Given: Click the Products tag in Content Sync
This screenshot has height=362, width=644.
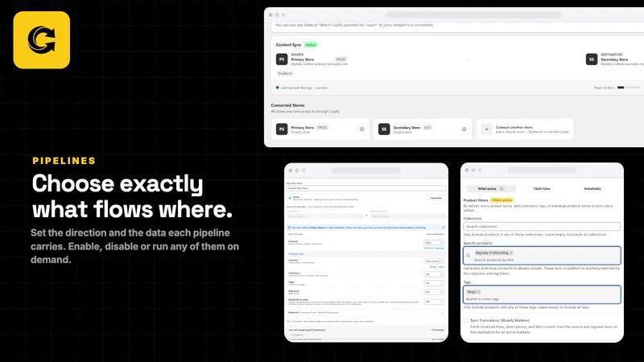Looking at the screenshot, I should (285, 73).
